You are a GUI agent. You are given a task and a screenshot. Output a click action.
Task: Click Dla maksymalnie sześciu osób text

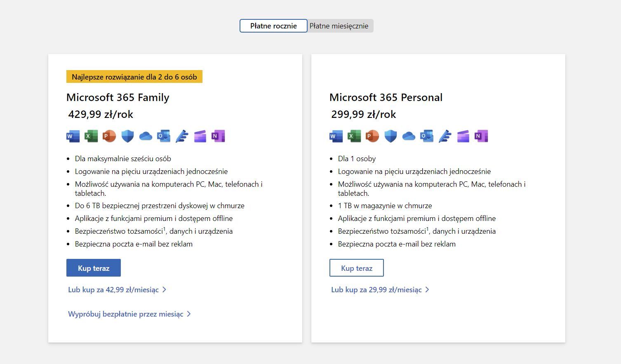point(123,159)
